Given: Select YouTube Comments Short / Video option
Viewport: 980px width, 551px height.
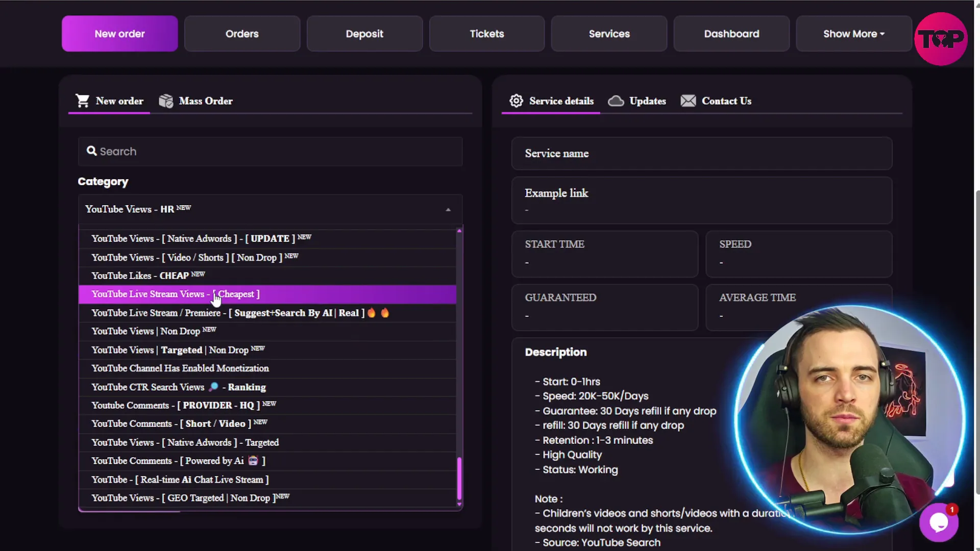Looking at the screenshot, I should [x=267, y=424].
